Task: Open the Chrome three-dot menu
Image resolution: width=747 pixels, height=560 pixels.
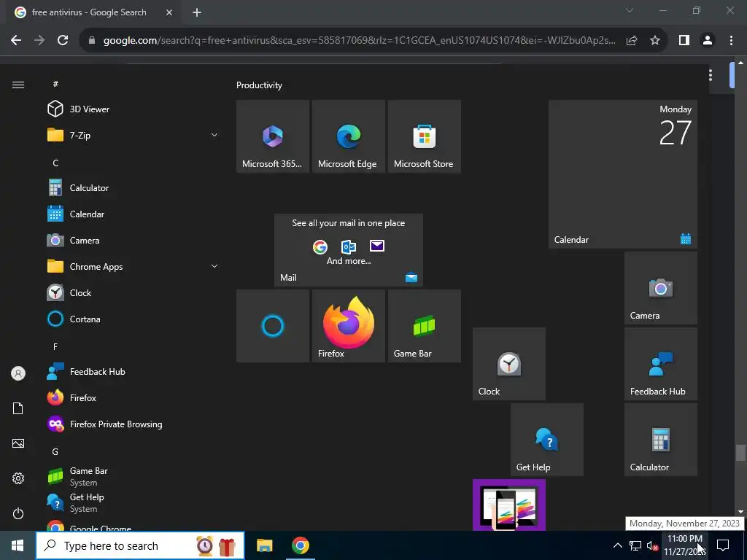Action: point(731,41)
